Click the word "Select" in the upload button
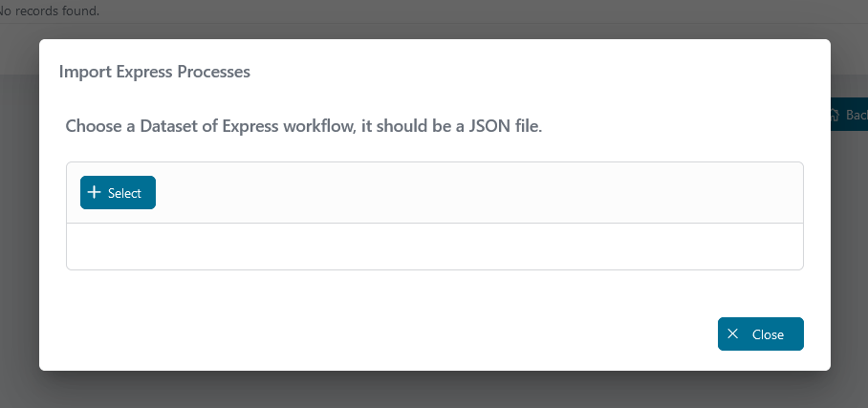Image resolution: width=868 pixels, height=408 pixels. (x=124, y=193)
